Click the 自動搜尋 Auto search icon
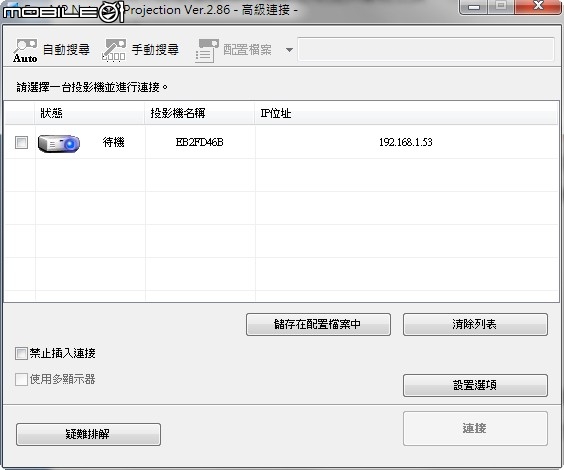 [x=25, y=50]
